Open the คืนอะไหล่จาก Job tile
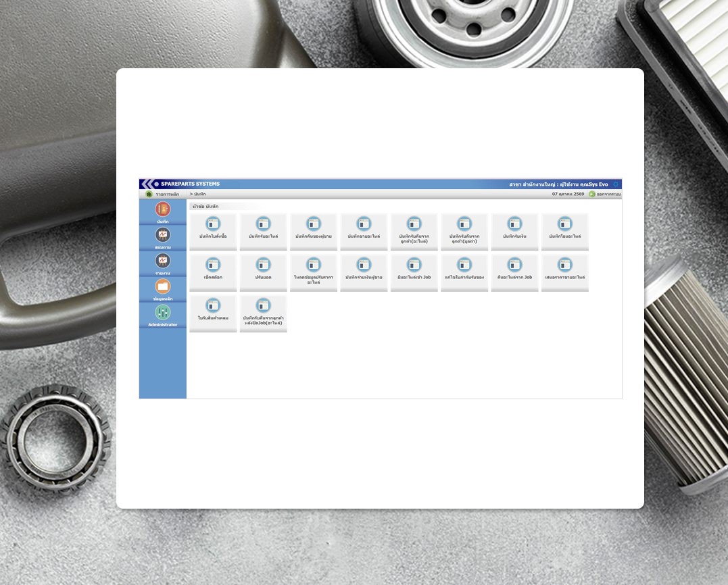Viewport: 728px width, 585px height. (x=514, y=273)
